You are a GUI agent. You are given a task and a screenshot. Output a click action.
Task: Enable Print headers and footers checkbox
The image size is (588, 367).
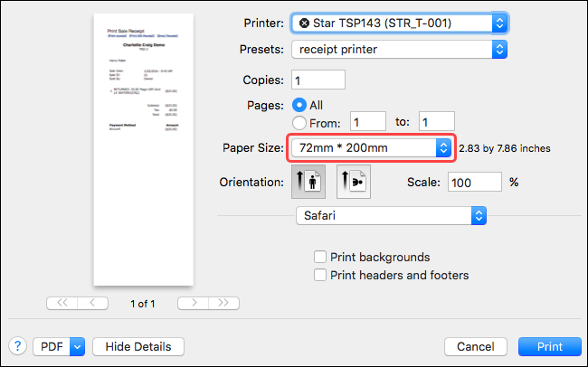pyautogui.click(x=320, y=275)
